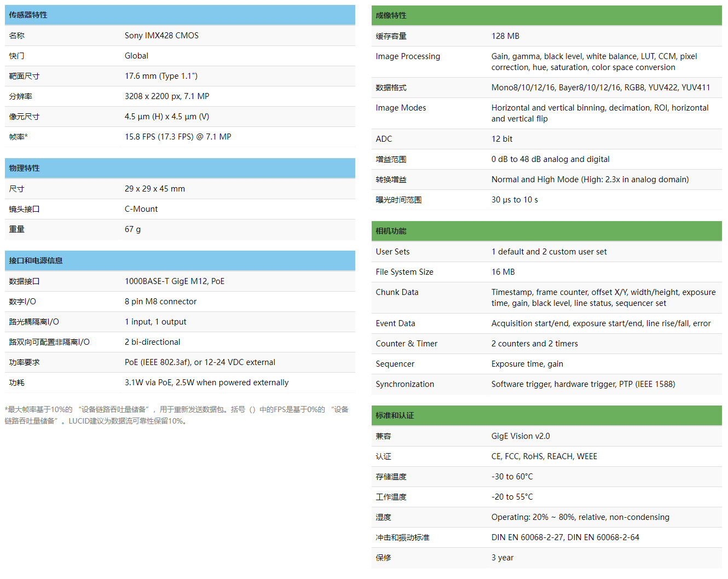Click the Chunk Data row label
728x579 pixels.
397,292
